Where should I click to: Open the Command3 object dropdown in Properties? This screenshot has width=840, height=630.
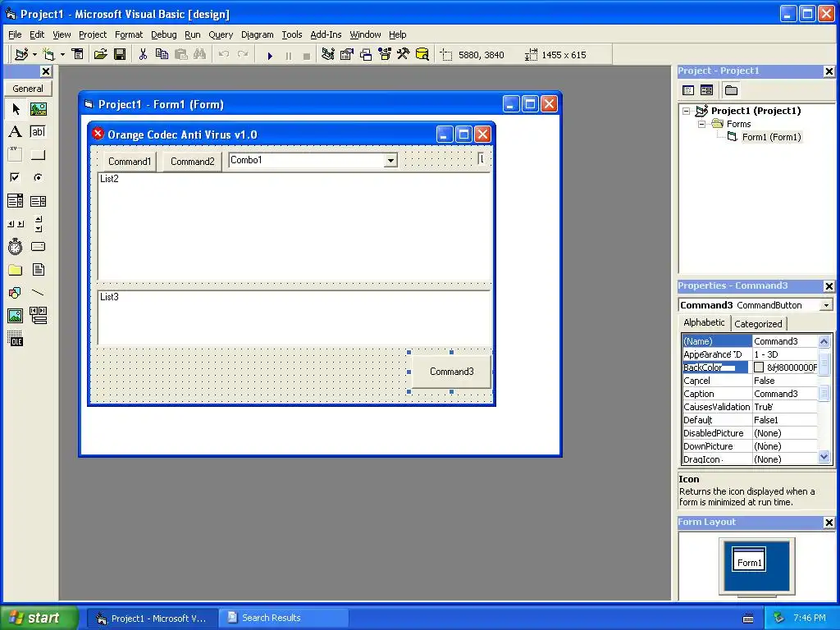(x=826, y=305)
